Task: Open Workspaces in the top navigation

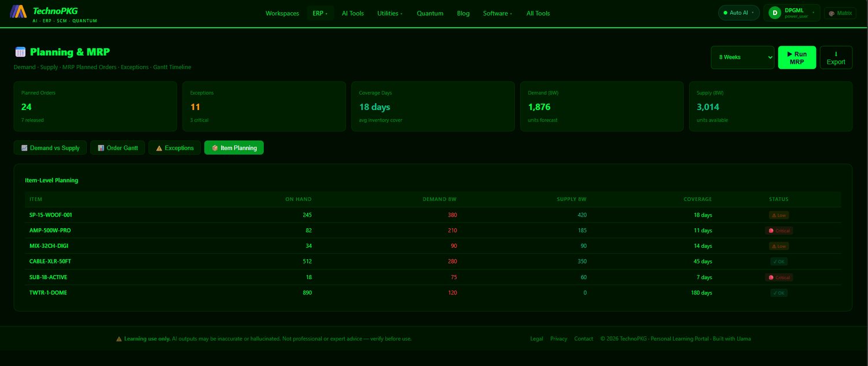Action: click(x=282, y=13)
